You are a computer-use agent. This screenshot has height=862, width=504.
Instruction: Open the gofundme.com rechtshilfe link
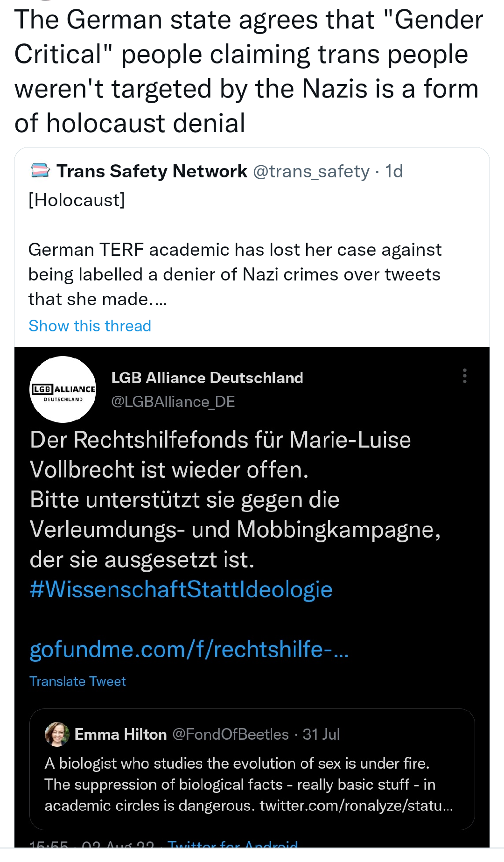point(189,649)
